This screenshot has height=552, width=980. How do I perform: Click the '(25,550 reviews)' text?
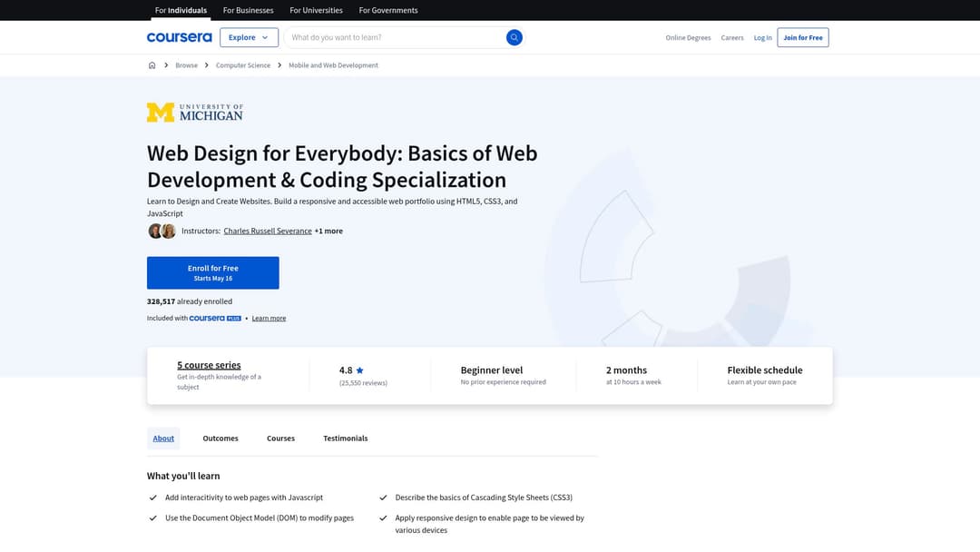pyautogui.click(x=363, y=382)
